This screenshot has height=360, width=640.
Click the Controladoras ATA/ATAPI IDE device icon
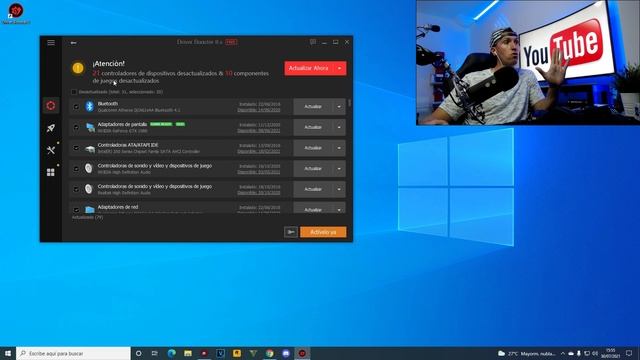(90, 149)
